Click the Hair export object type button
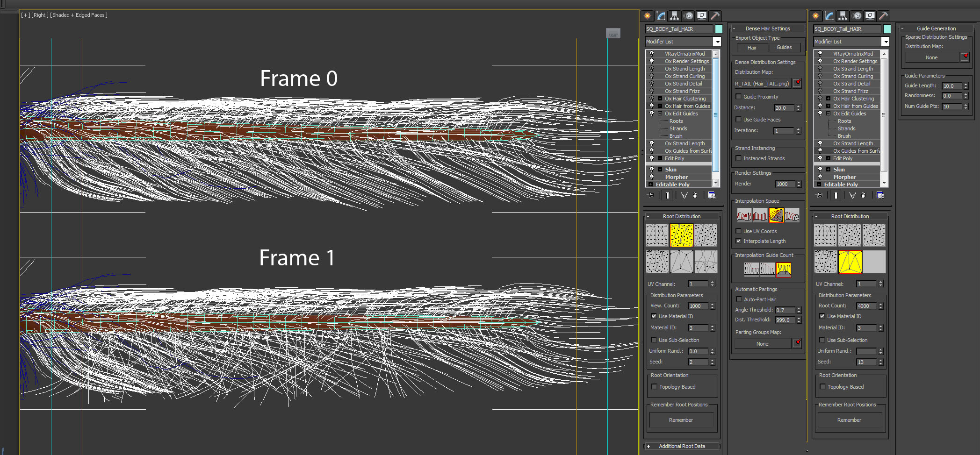Viewport: 980px width, 455px height. tap(752, 48)
